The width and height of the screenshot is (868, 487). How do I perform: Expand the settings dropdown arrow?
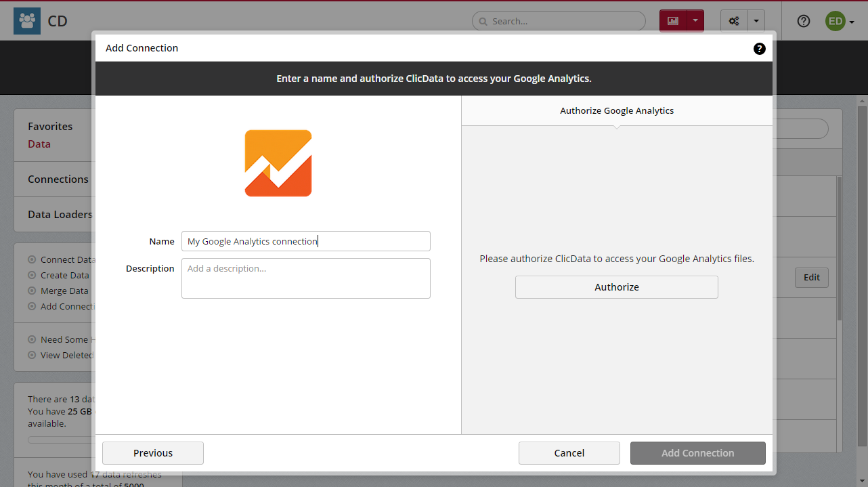point(756,21)
